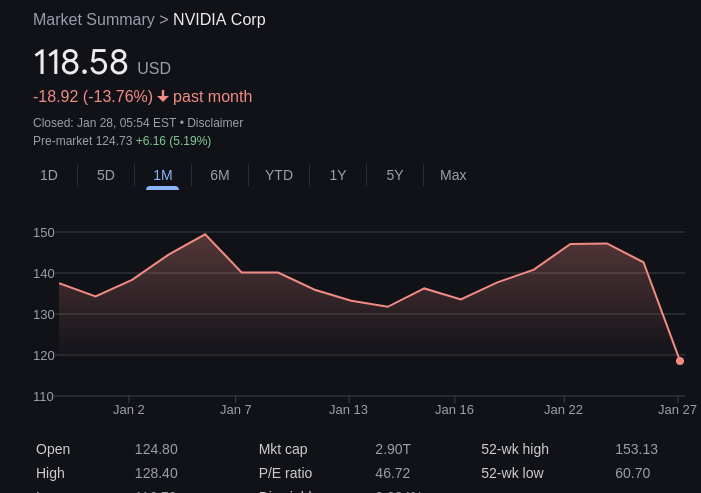Image resolution: width=701 pixels, height=493 pixels.
Task: Select the 1D time range tab
Action: tap(49, 175)
